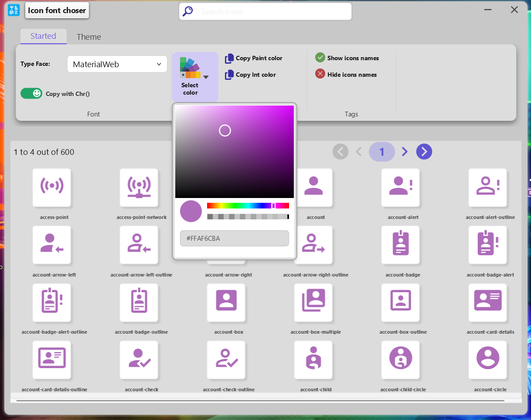Choose the account-box-outline icon tile
Screen dimensions: 531x420
point(401,303)
